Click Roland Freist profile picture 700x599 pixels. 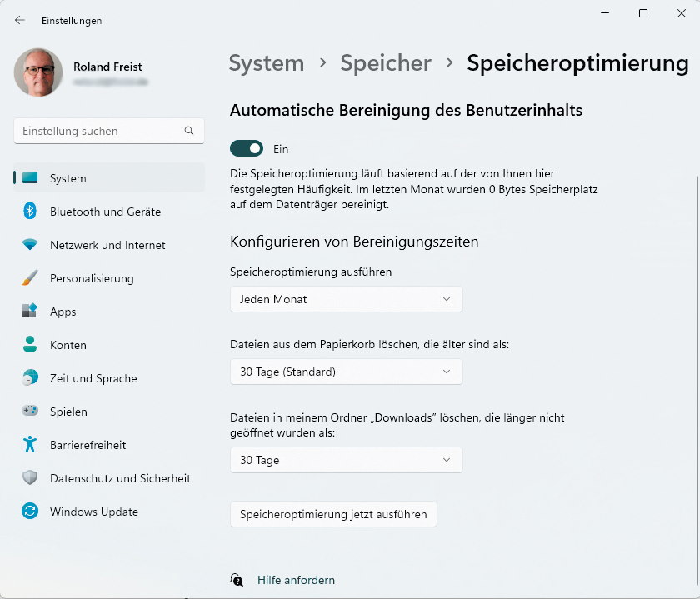(x=38, y=72)
